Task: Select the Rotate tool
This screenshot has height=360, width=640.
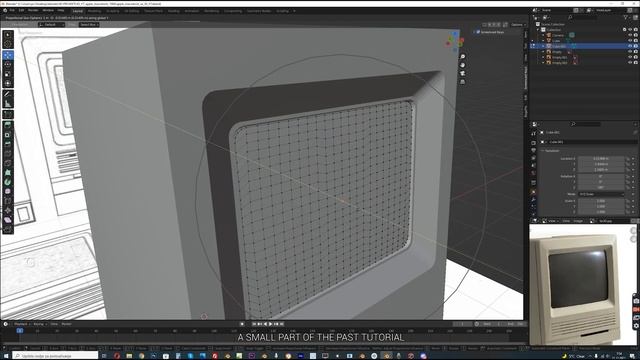Action: [x=8, y=64]
